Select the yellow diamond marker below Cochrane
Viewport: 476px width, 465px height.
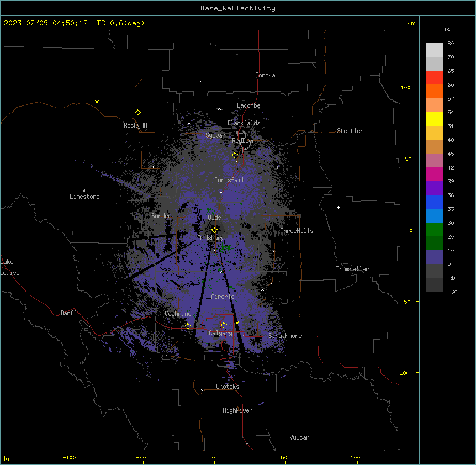(188, 326)
